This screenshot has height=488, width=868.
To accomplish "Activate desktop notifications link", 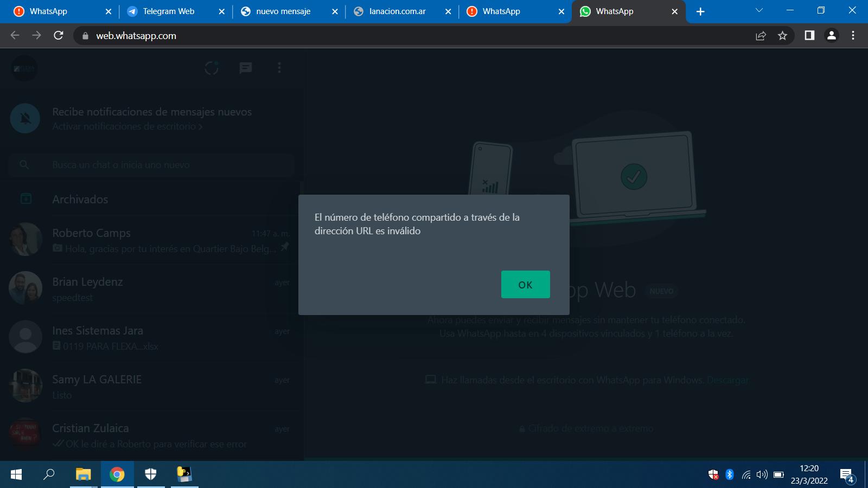I will (x=127, y=126).
